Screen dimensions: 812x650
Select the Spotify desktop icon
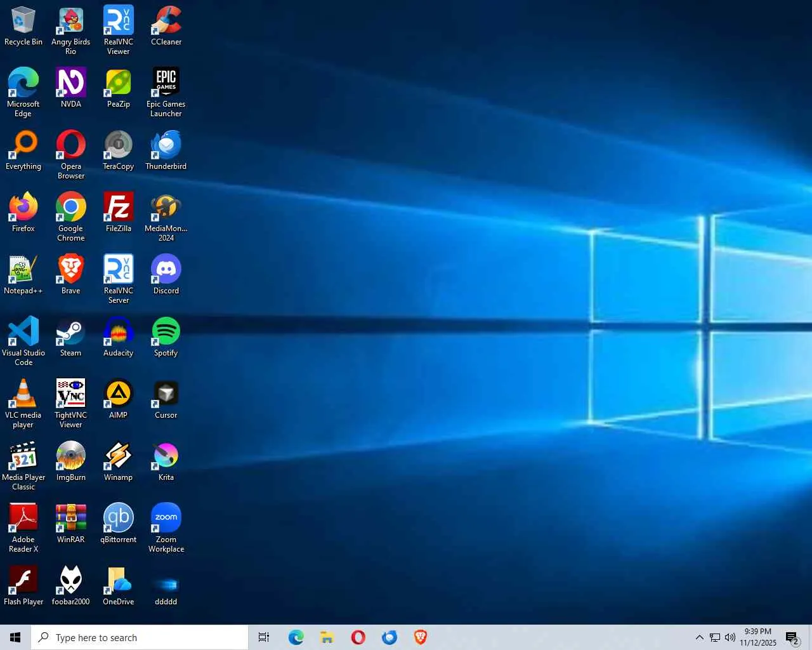pyautogui.click(x=166, y=336)
